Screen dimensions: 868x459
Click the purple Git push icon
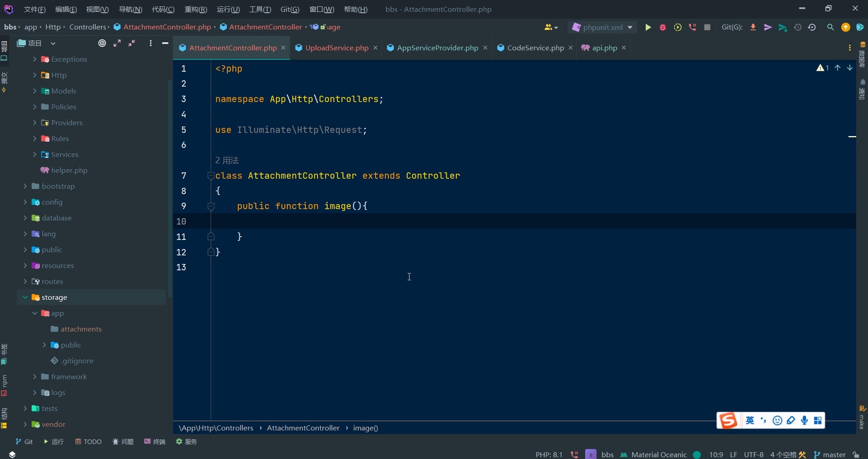click(x=767, y=27)
